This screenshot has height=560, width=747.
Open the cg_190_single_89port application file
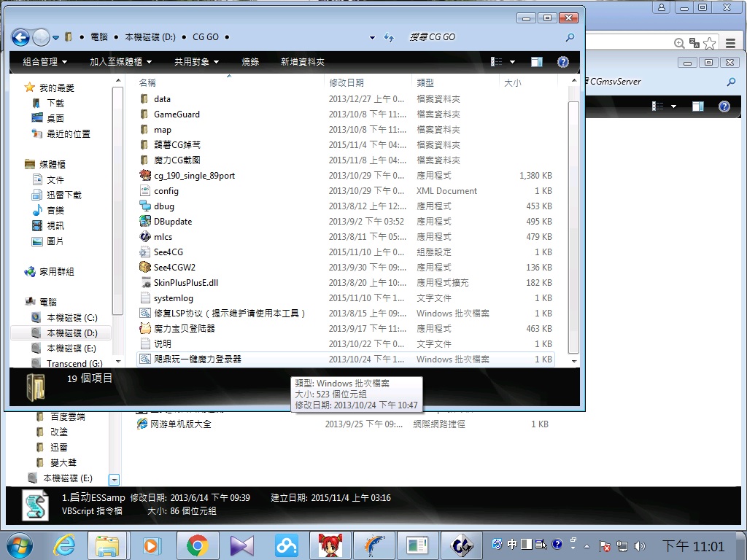coord(194,176)
